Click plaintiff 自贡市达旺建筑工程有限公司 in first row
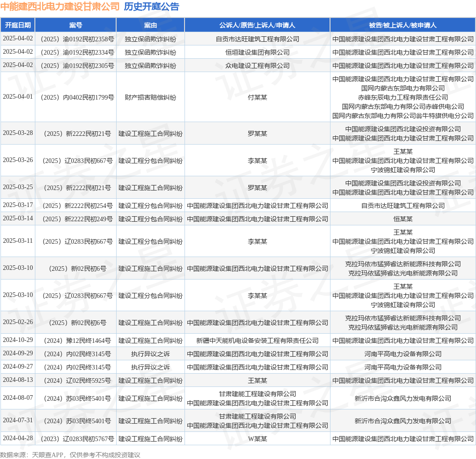 tap(258, 39)
